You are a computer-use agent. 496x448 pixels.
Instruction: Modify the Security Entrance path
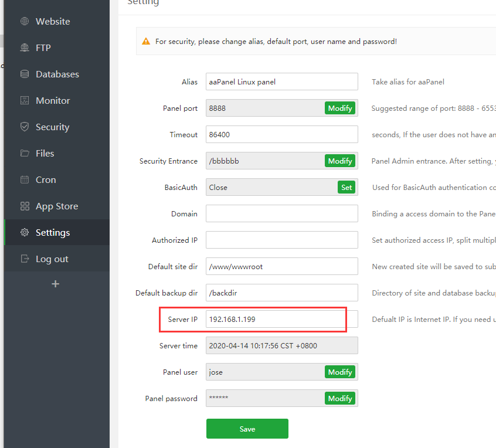[x=340, y=161]
